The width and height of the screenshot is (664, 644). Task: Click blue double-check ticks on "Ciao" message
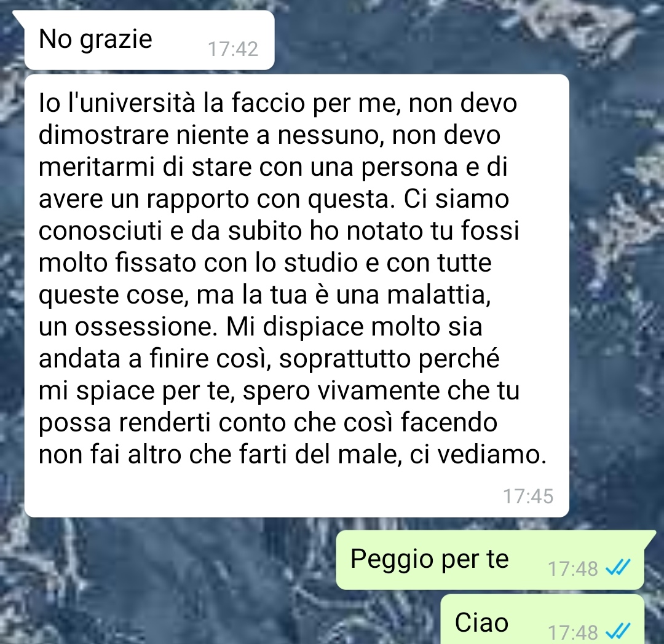pos(619,631)
